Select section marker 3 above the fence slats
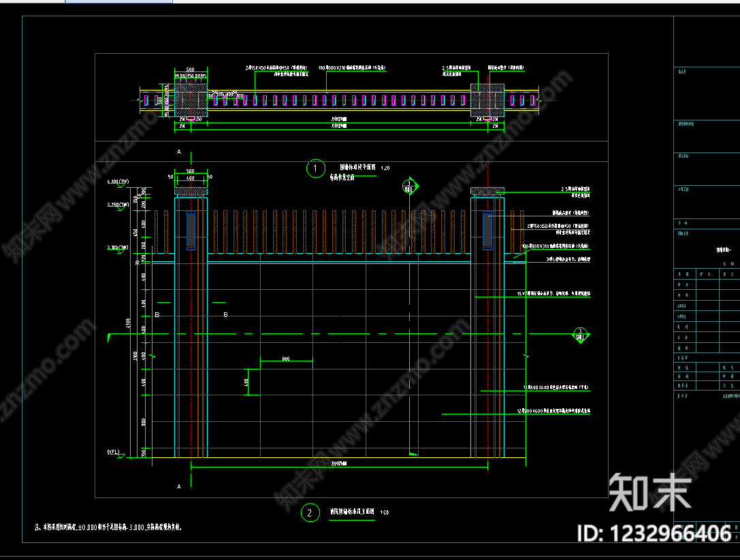This screenshot has height=560, width=740. pos(410,186)
